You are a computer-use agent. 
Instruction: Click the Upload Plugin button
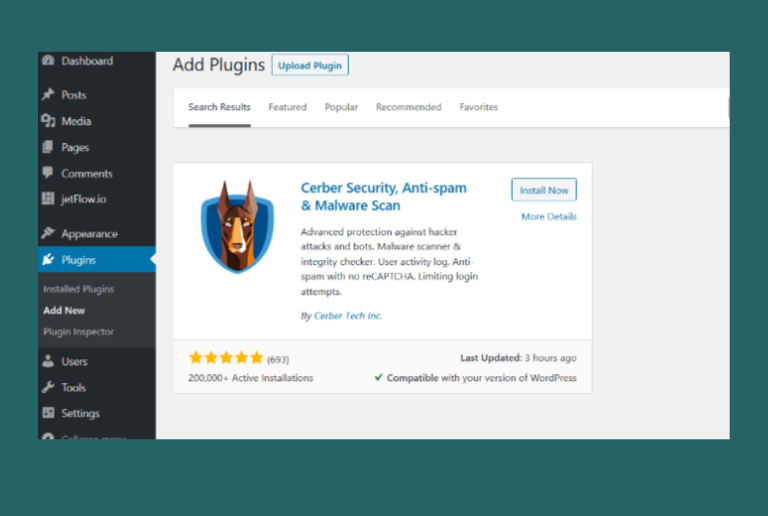click(310, 65)
